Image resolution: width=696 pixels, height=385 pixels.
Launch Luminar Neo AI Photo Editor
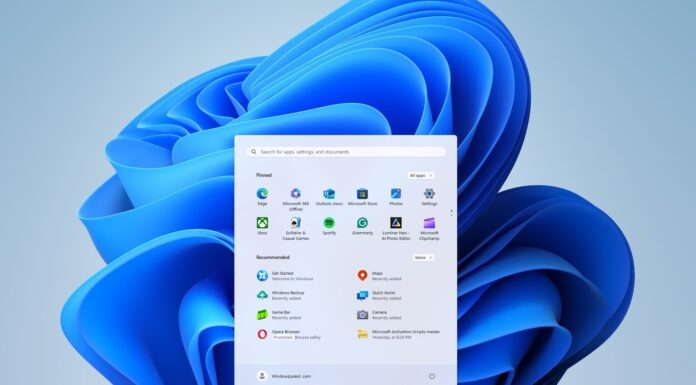(395, 229)
